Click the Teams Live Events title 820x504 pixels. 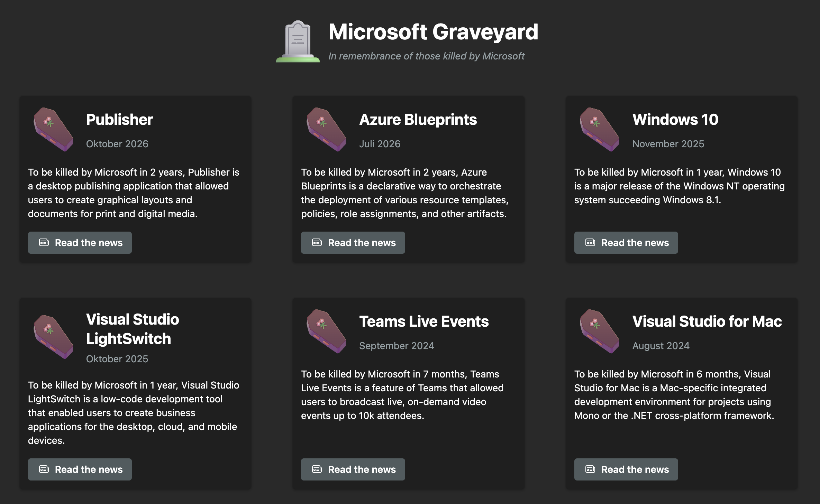tap(424, 321)
